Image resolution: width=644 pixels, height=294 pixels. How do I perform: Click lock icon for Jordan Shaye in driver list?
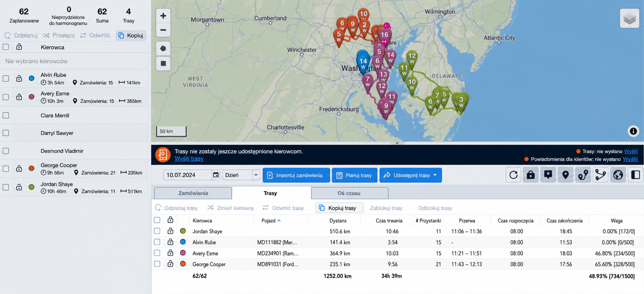[x=19, y=187]
